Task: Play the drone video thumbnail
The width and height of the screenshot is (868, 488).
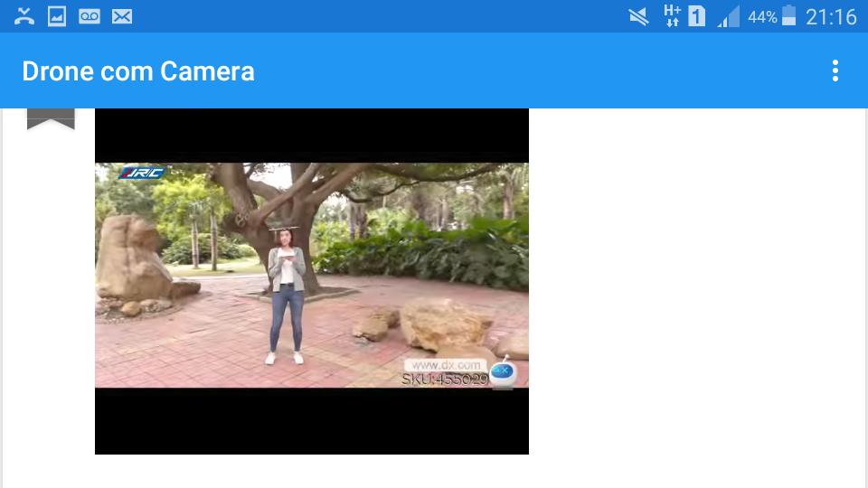Action: tap(312, 282)
